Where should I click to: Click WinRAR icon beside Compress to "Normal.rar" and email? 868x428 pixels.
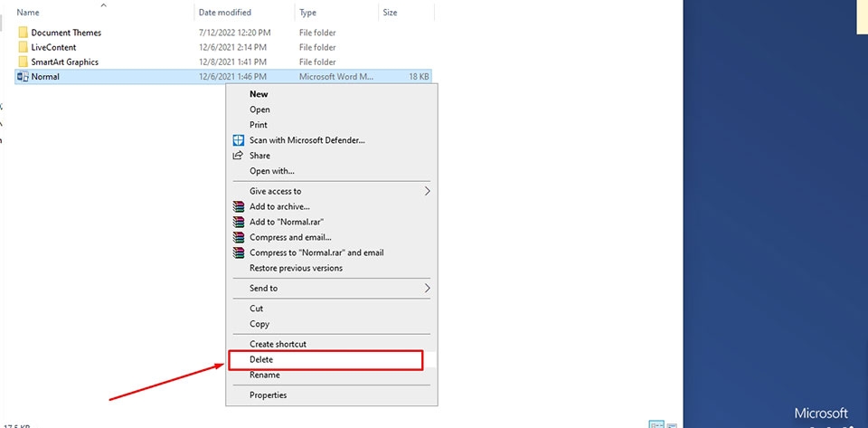[x=238, y=252]
